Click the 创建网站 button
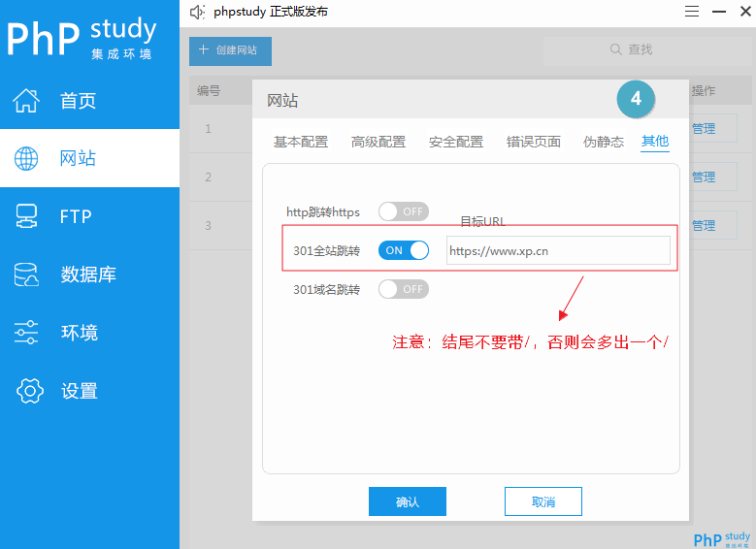Viewport: 756px width, 549px height. coord(230,51)
